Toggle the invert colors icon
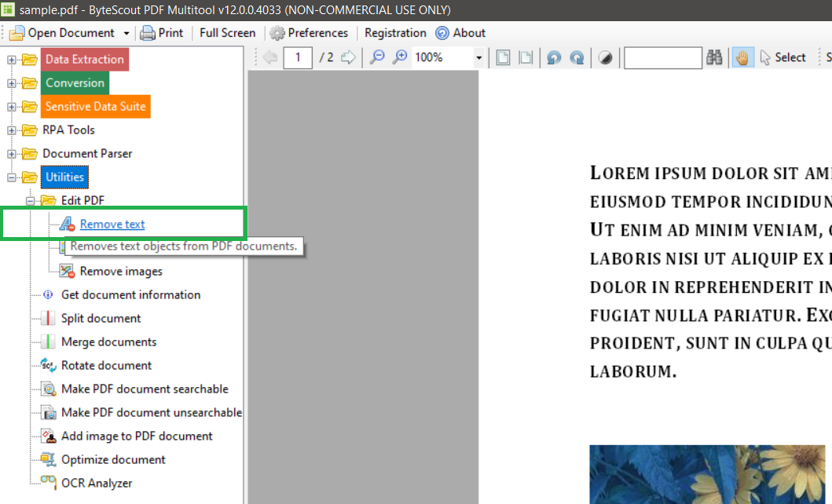The height and width of the screenshot is (504, 832). (x=605, y=57)
